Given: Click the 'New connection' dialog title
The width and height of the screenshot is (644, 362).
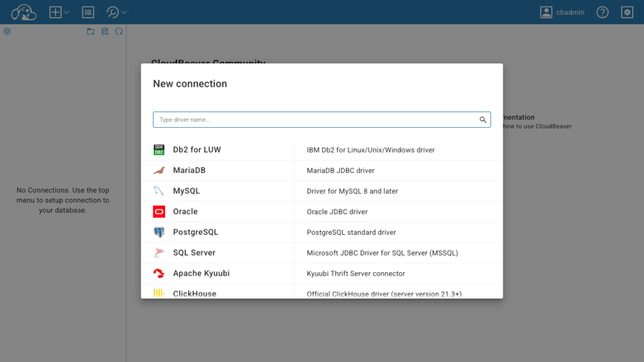Looking at the screenshot, I should pos(190,83).
